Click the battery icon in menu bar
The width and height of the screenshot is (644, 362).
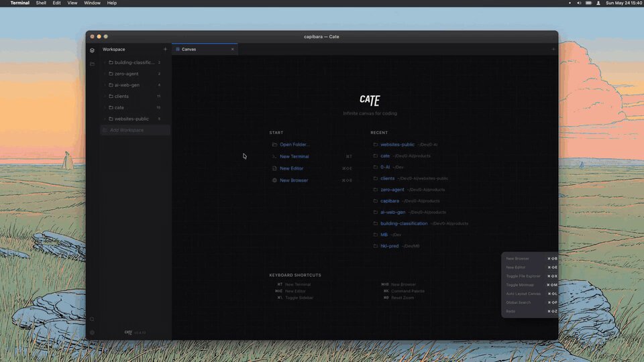tap(588, 3)
